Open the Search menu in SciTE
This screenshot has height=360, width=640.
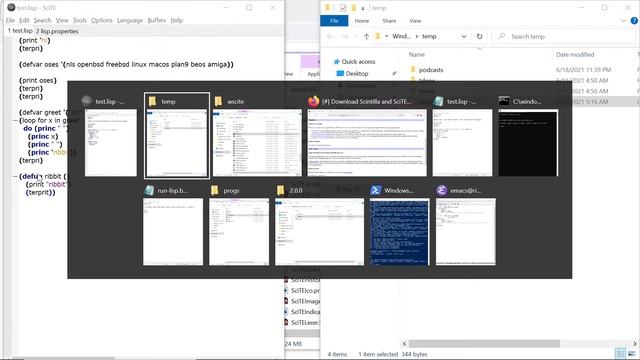42,20
